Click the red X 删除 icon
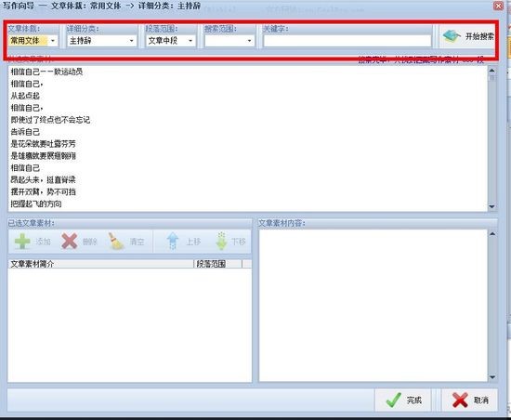Image resolution: width=511 pixels, height=420 pixels. (70, 242)
